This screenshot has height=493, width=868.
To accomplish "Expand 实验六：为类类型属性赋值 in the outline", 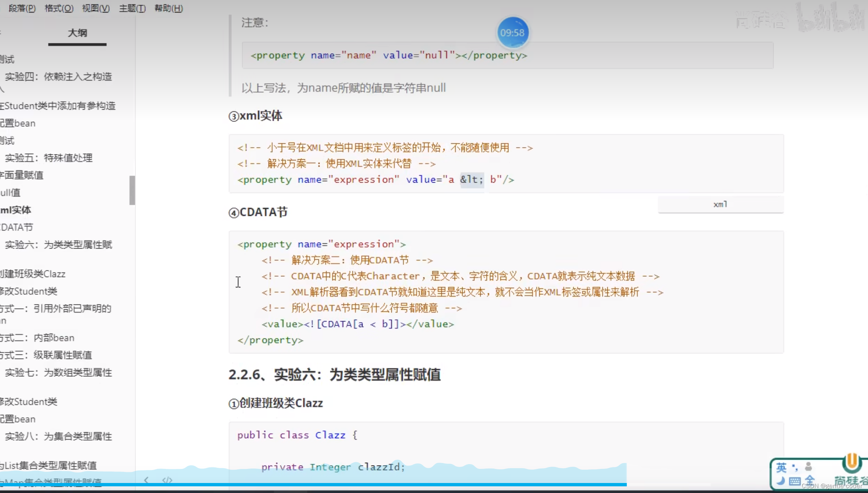I will (58, 244).
